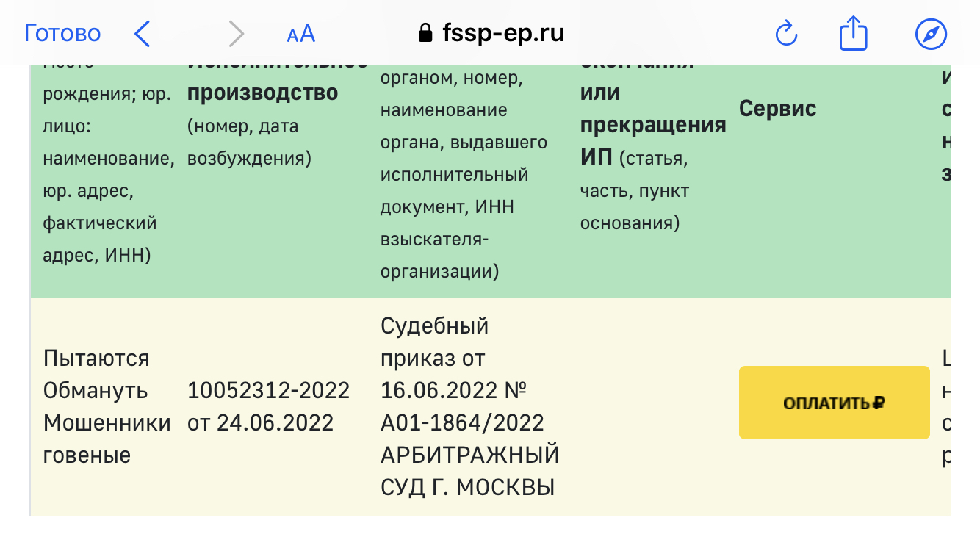The height and width of the screenshot is (551, 980).
Task: Open page in Safari via compass icon
Action: point(931,34)
